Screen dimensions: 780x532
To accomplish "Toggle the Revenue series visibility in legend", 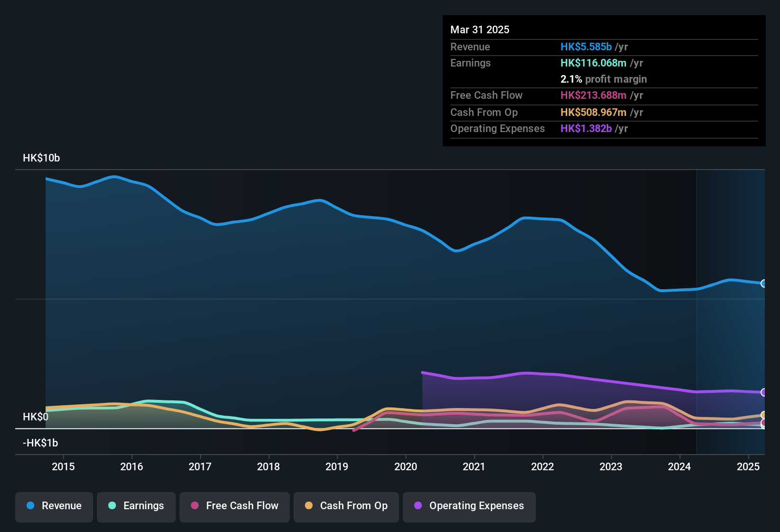I will [54, 506].
